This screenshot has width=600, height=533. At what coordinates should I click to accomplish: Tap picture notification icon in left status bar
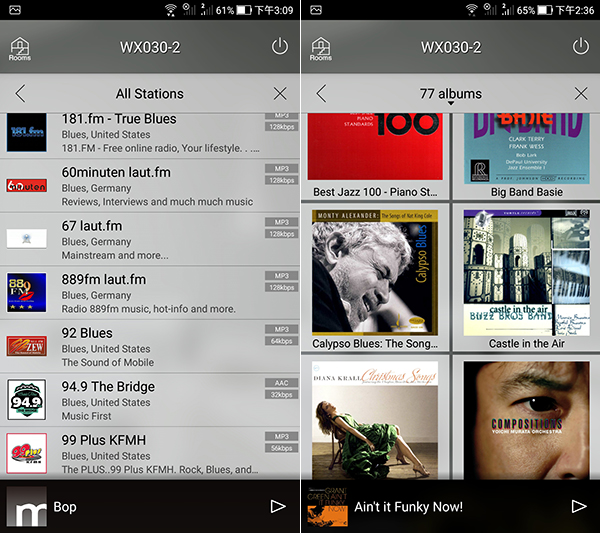pyautogui.click(x=15, y=10)
